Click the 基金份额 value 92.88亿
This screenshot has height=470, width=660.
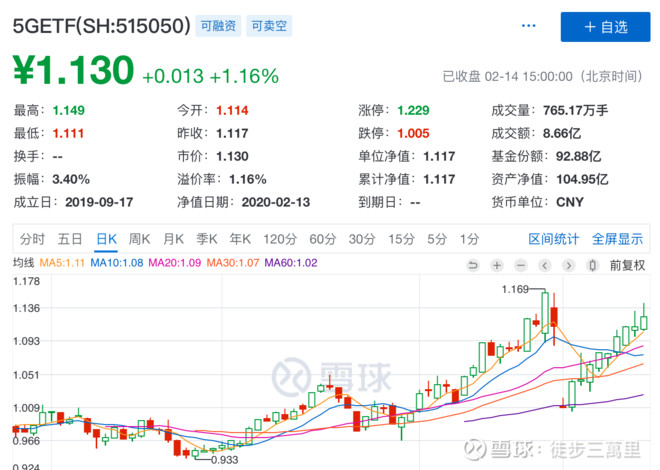[x=578, y=156]
